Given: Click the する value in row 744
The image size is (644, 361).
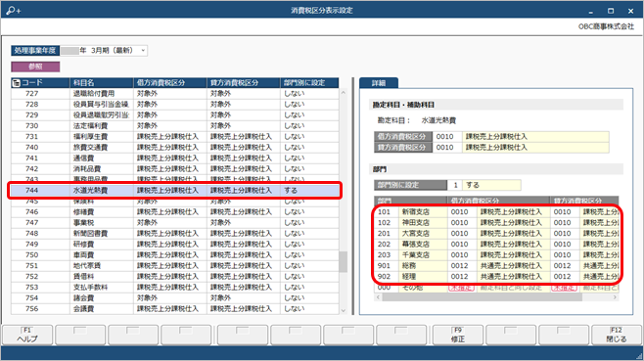Looking at the screenshot, I should click(291, 190).
